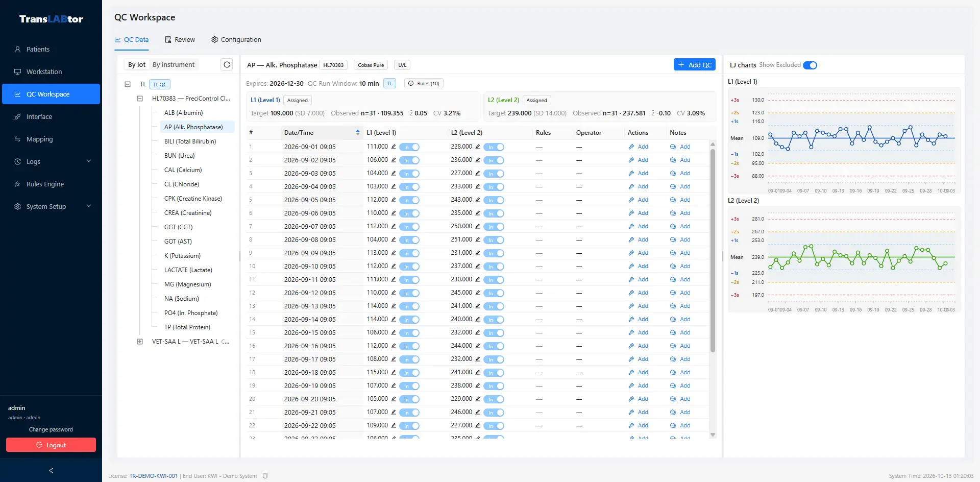Click the table's vertical scrollbar
Screen dimensions: 980x482
click(713, 250)
